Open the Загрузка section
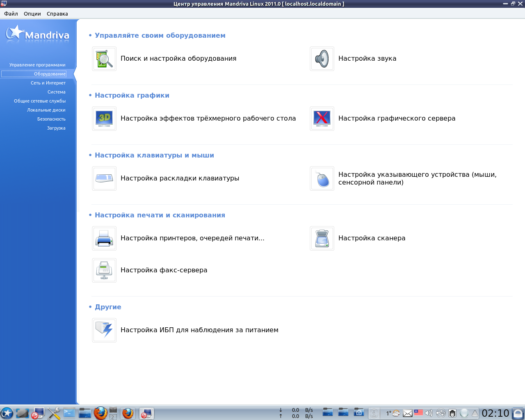The height and width of the screenshot is (420, 525). tap(56, 128)
